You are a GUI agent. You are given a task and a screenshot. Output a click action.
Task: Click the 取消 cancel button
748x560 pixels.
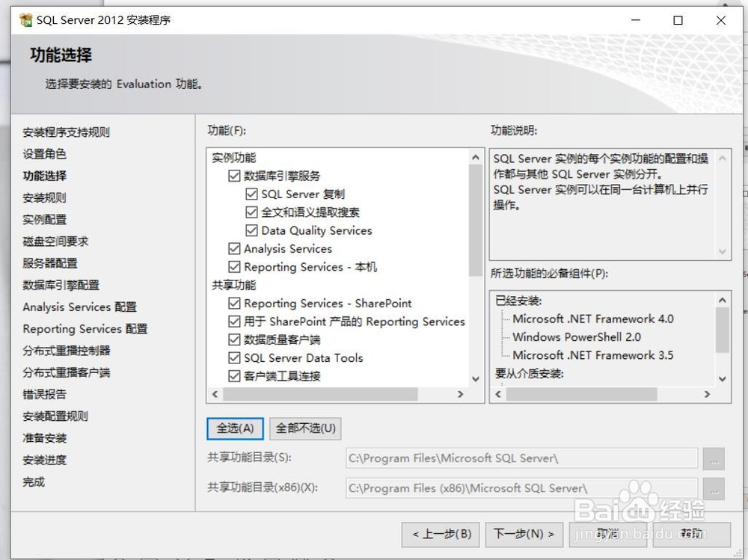[x=607, y=534]
